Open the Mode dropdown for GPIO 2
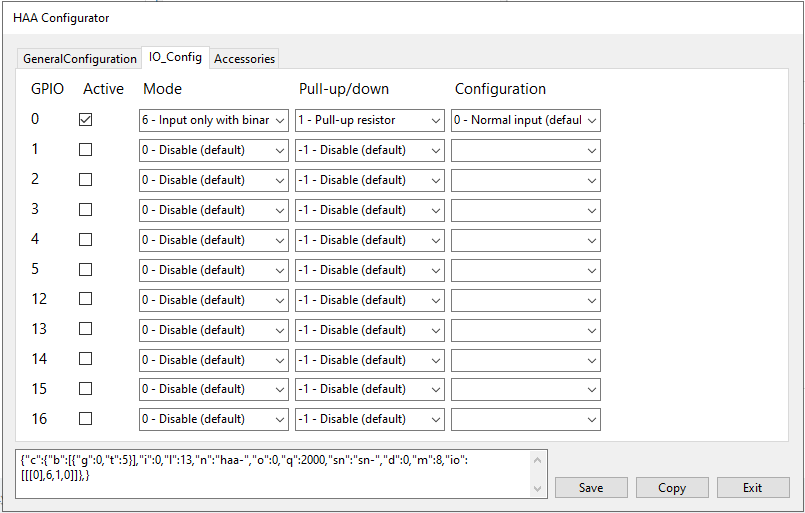Viewport: 805px width, 513px height. tap(214, 180)
